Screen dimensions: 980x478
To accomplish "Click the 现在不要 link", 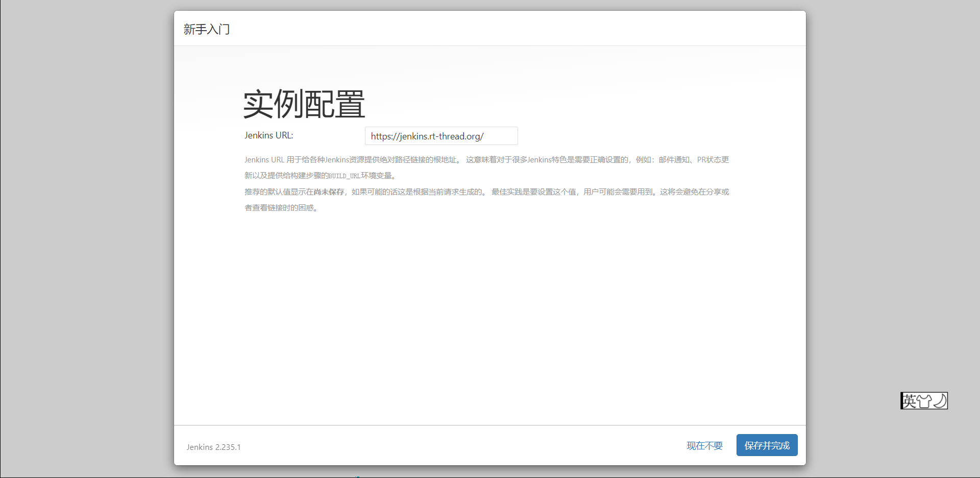I will point(704,446).
